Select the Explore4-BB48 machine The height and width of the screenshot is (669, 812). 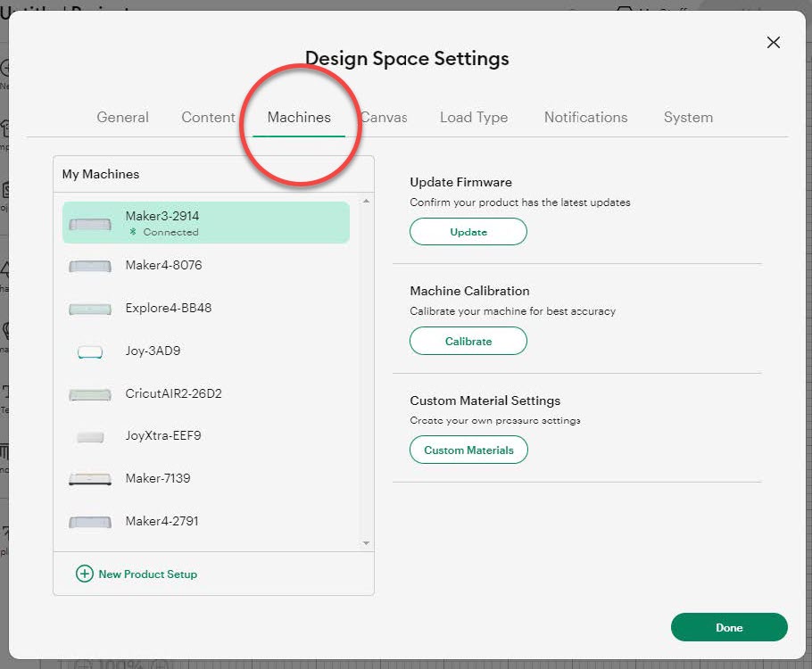(x=206, y=309)
